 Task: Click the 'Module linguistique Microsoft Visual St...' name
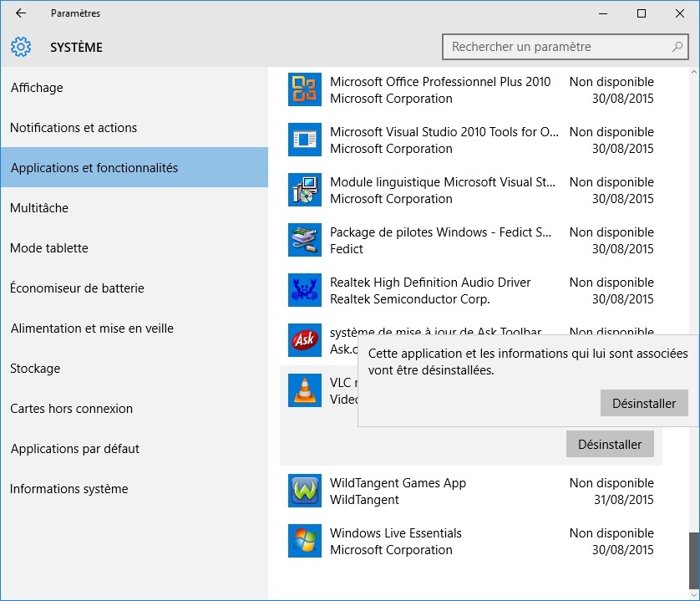[443, 182]
